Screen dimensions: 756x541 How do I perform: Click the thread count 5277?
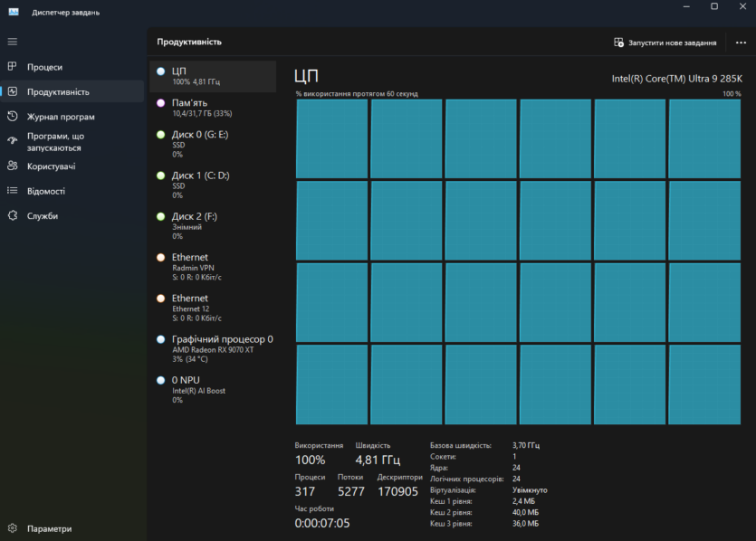(351, 491)
